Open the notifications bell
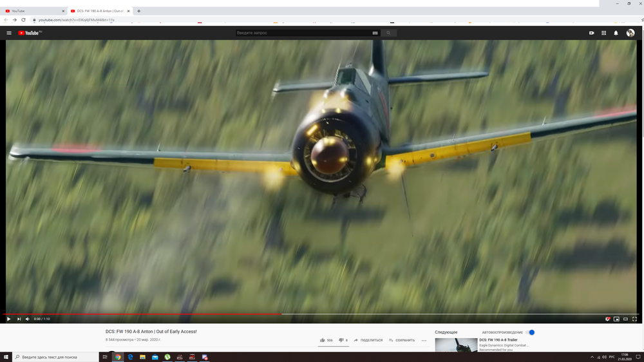 tap(616, 33)
